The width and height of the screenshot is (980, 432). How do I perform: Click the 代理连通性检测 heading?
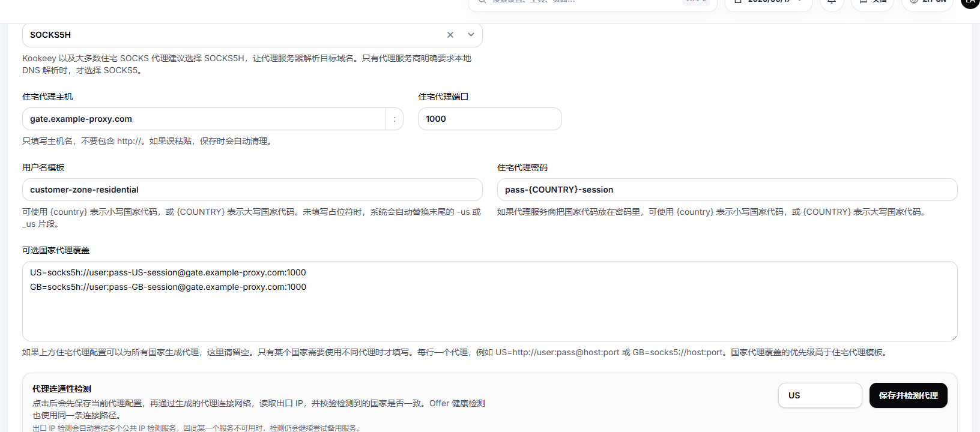click(62, 389)
